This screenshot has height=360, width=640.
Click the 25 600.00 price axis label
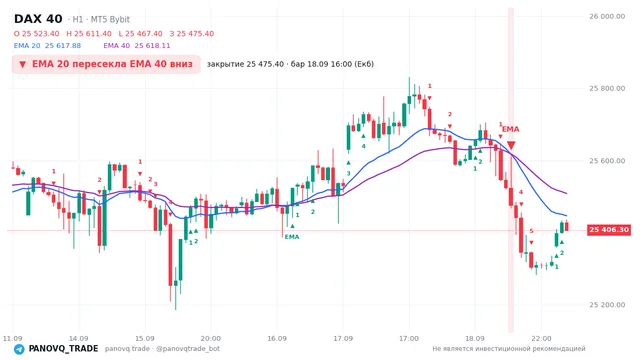pos(607,161)
